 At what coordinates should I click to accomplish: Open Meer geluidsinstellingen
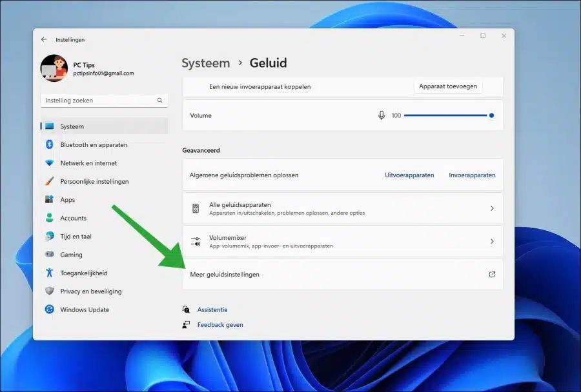point(342,274)
